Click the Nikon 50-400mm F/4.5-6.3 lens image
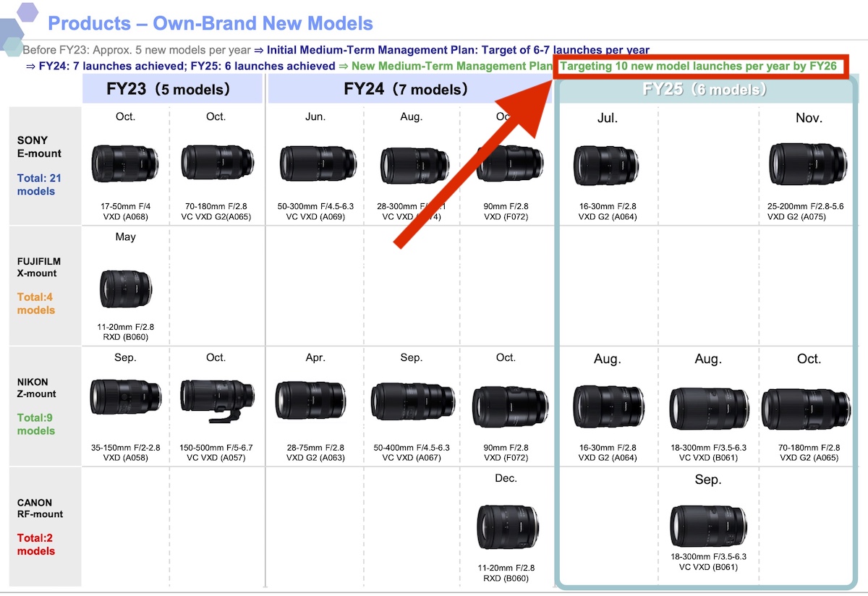Viewport: 868px width, 596px height. coord(410,403)
